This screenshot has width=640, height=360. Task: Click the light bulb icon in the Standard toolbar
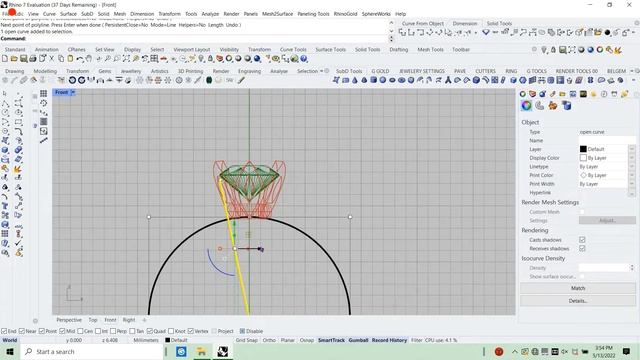point(201,59)
